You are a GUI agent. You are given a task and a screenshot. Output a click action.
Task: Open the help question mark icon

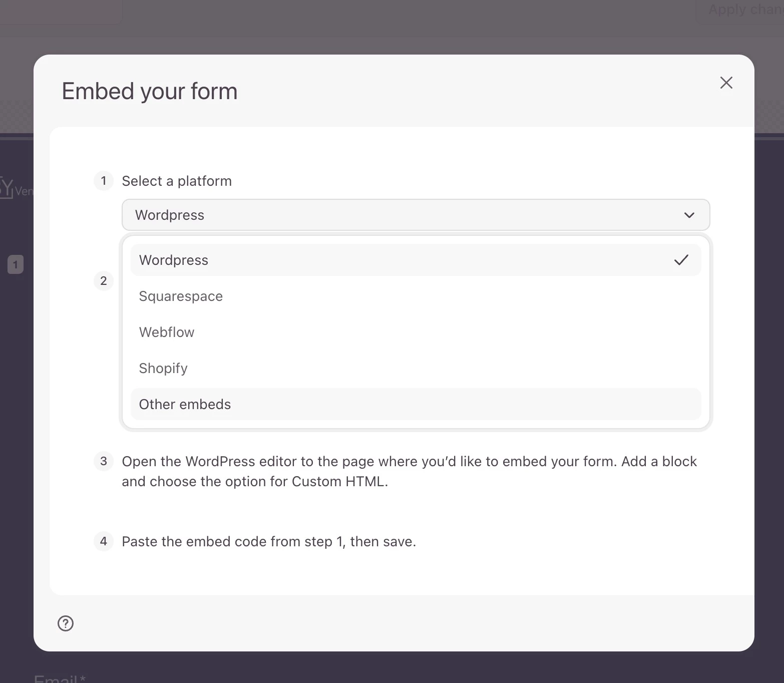(x=66, y=623)
